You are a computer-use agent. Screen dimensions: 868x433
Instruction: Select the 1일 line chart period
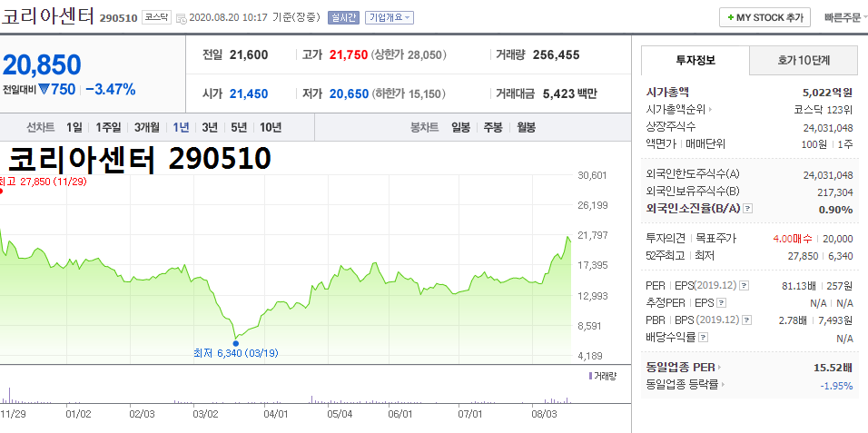[74, 127]
